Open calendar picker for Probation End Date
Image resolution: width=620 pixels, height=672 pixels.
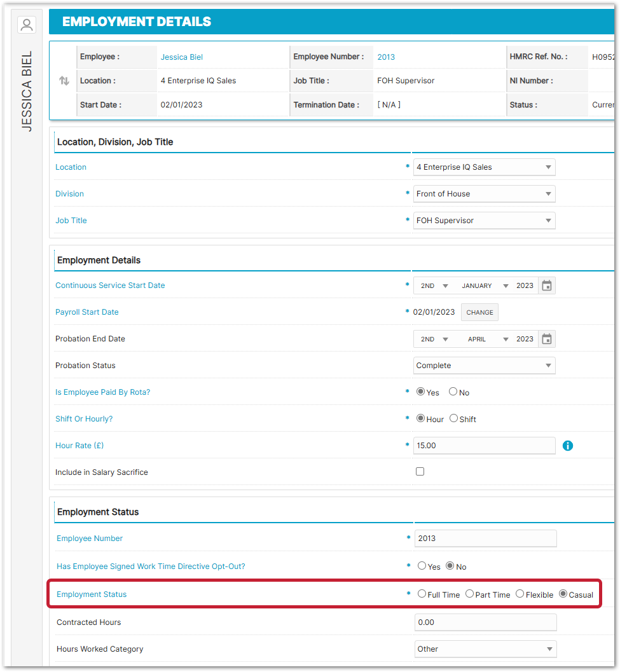click(546, 339)
